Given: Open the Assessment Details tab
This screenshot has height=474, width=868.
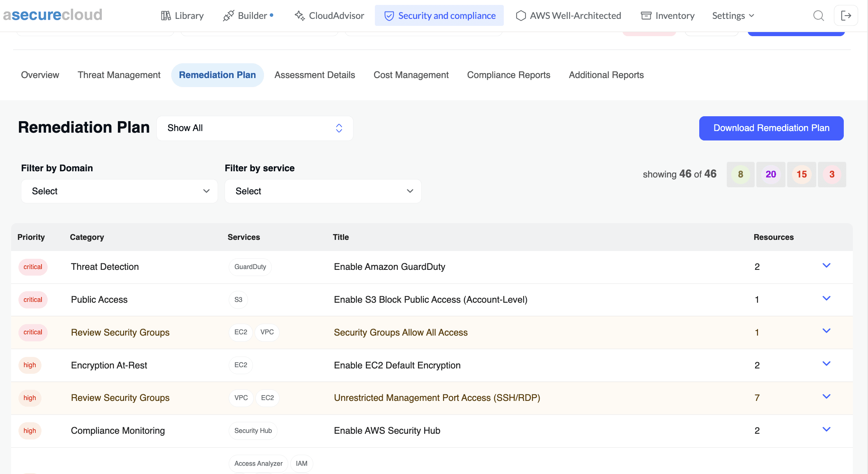Looking at the screenshot, I should [315, 75].
